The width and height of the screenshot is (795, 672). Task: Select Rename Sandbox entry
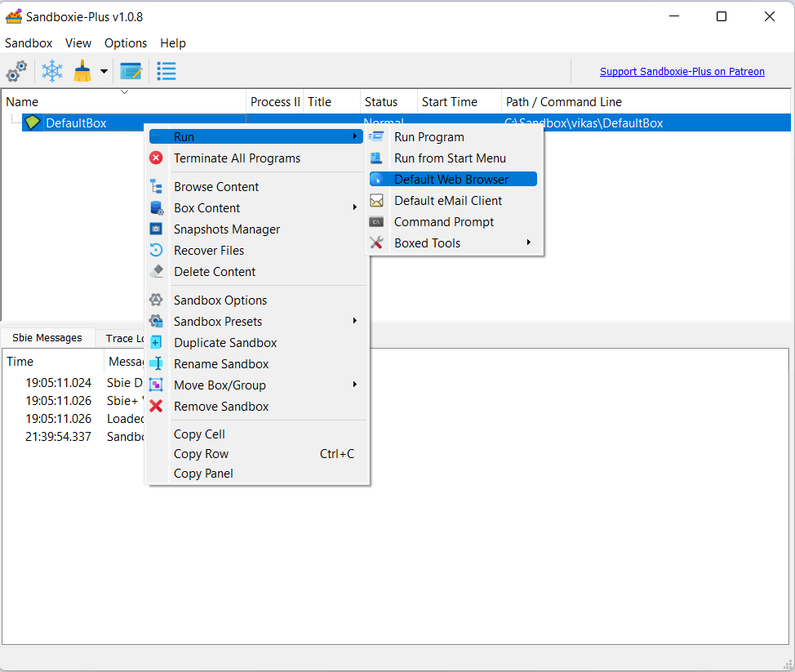[256, 364]
